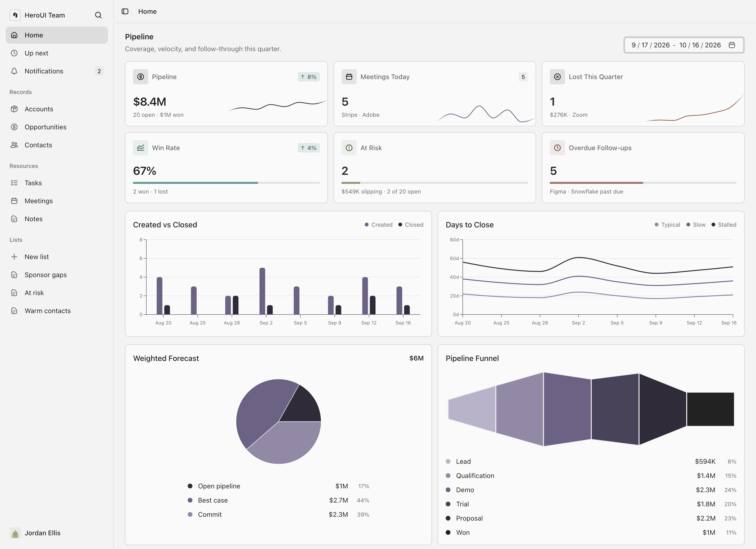This screenshot has height=549, width=756.
Task: Click the Lost This Quarter x-circle icon
Action: tap(557, 77)
